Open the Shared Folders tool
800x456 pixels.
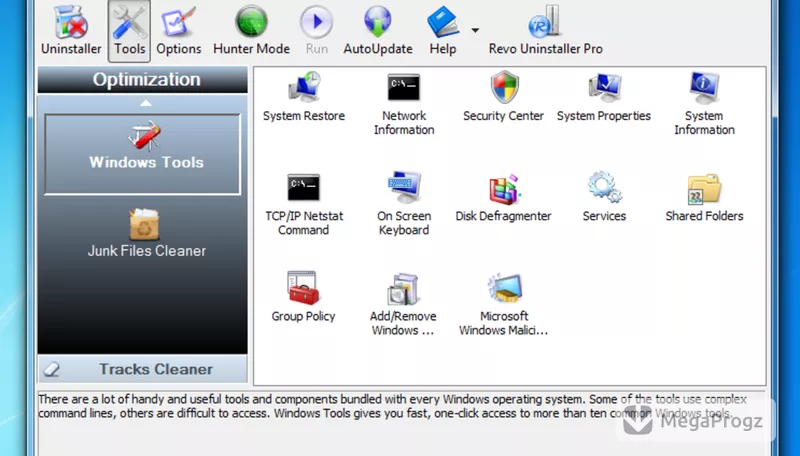704,198
